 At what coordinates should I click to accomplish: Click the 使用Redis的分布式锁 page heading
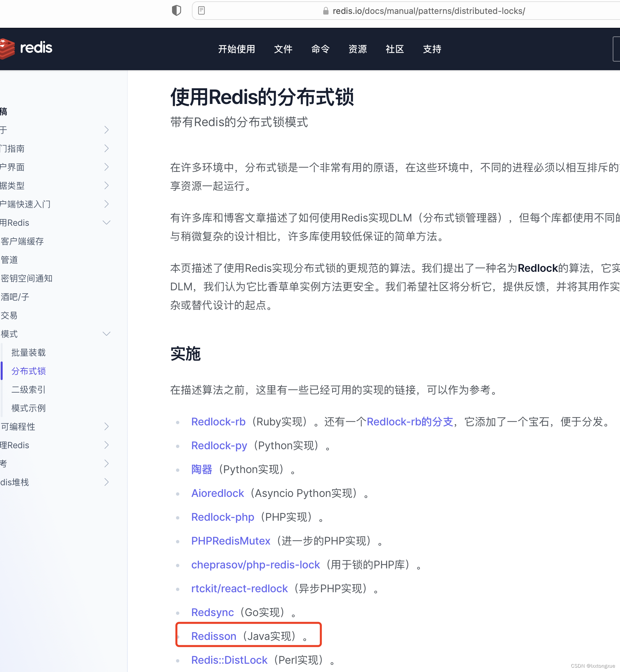[262, 97]
